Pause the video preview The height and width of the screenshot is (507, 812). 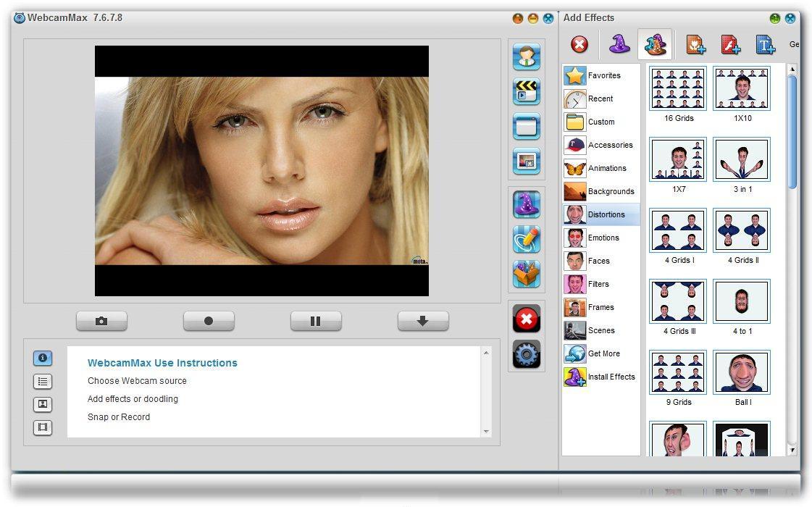click(315, 321)
